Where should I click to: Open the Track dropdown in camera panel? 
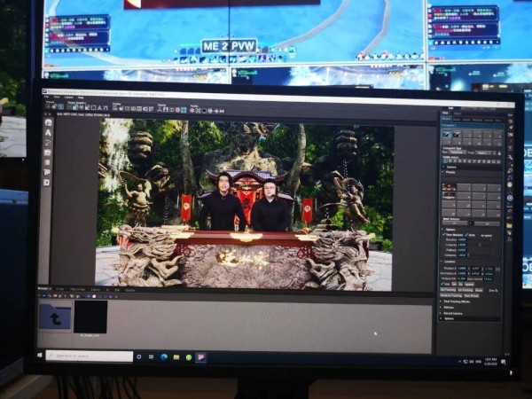(485, 153)
